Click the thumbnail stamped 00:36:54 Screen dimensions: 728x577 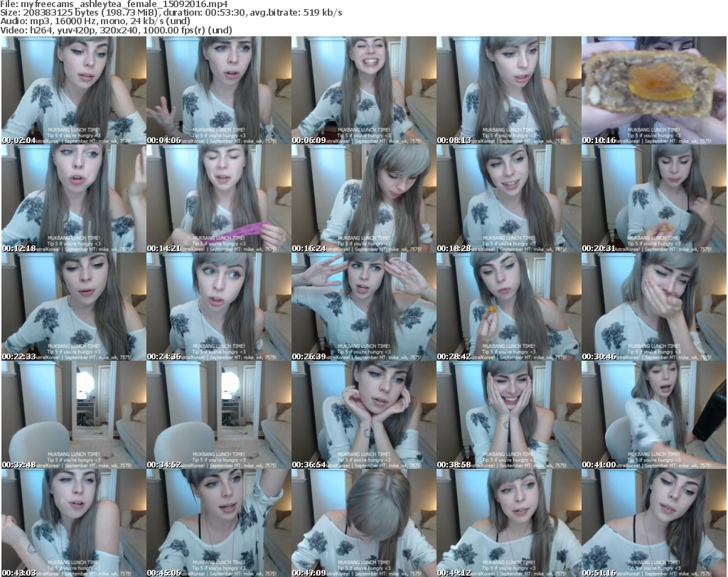click(x=363, y=415)
